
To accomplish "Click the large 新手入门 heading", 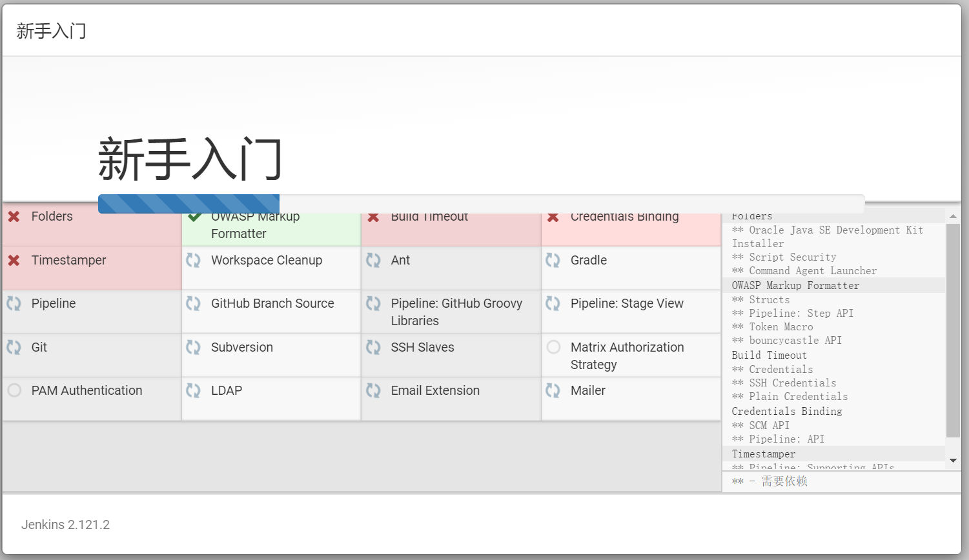I will pyautogui.click(x=190, y=159).
